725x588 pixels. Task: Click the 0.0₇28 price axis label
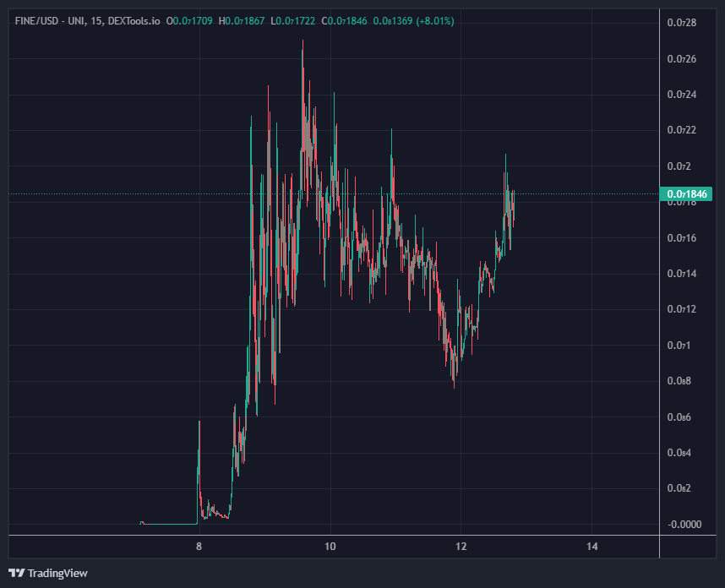coord(682,22)
